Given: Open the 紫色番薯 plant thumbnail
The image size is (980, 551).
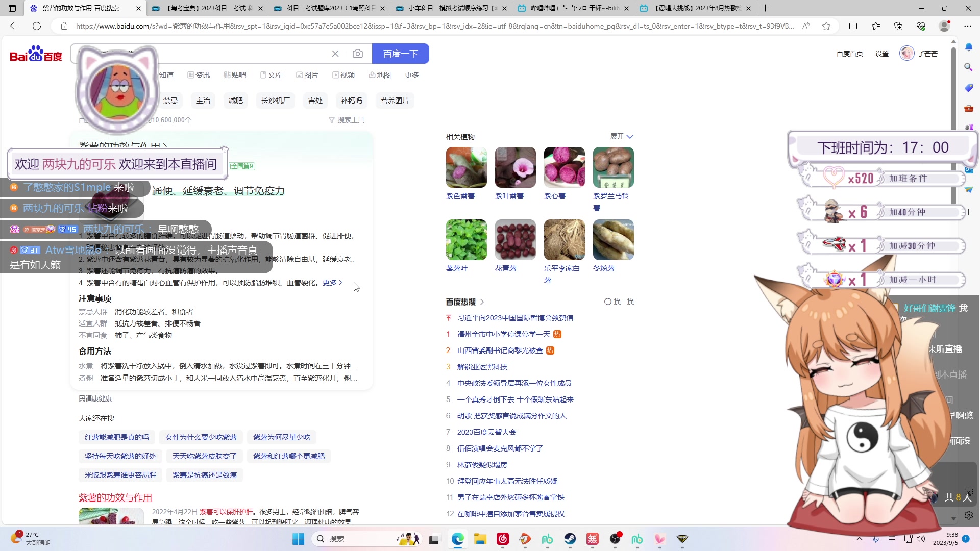Looking at the screenshot, I should (467, 167).
